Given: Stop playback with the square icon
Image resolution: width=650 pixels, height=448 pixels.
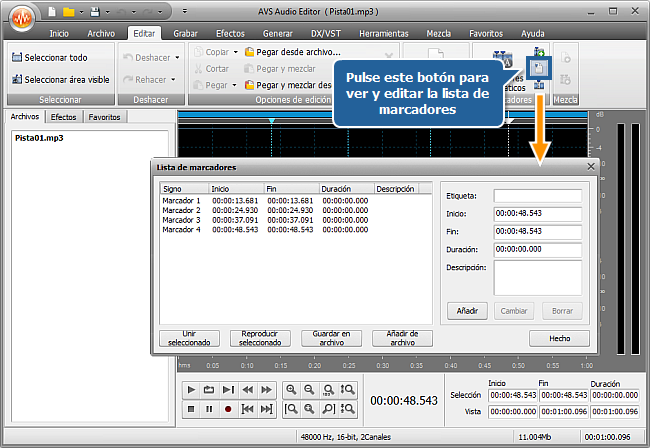Looking at the screenshot, I should pyautogui.click(x=191, y=409).
